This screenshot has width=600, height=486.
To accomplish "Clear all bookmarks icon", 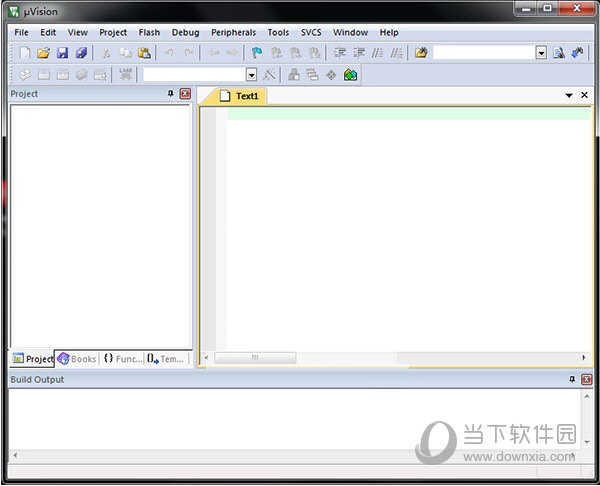I will (314, 53).
